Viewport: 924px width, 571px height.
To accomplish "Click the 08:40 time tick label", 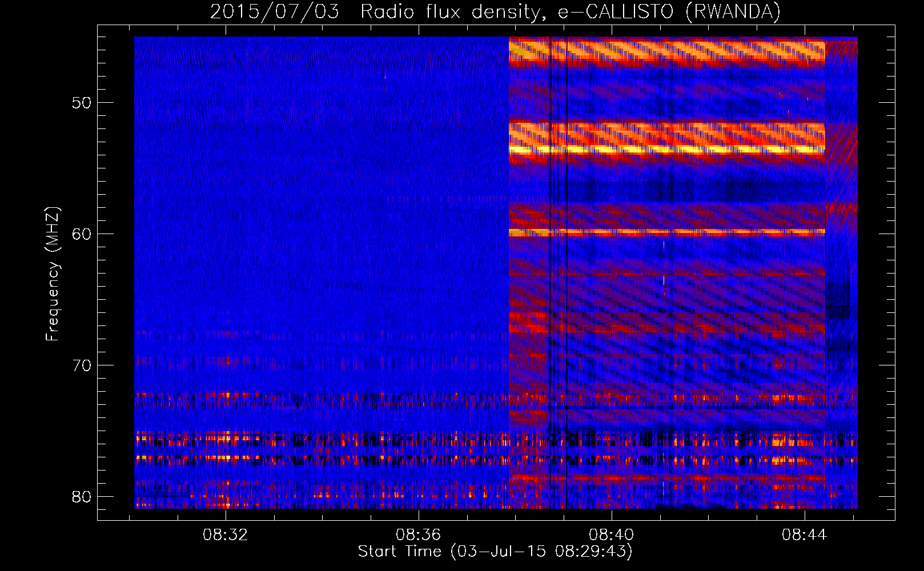I will click(x=612, y=535).
